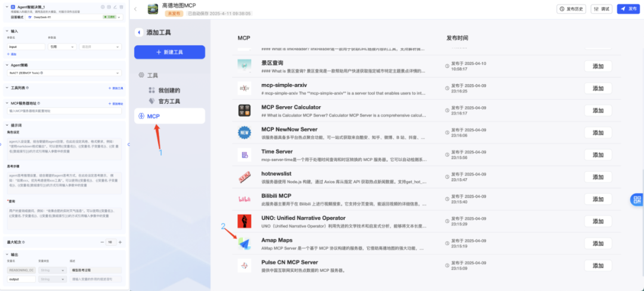Click the 新建工具 button
Image resolution: width=644 pixels, height=291 pixels.
[x=169, y=52]
